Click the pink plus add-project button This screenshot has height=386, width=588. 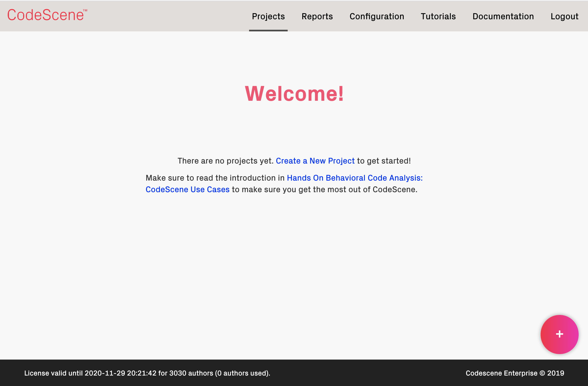point(559,334)
